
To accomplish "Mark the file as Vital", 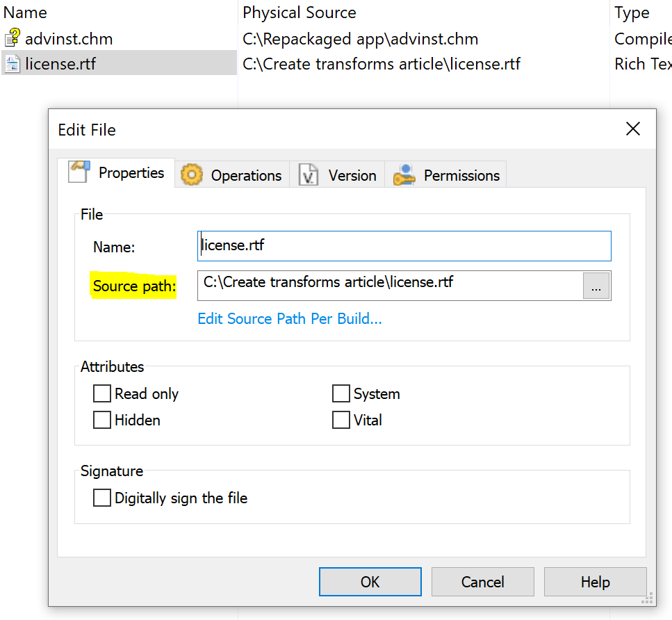I will pyautogui.click(x=341, y=420).
